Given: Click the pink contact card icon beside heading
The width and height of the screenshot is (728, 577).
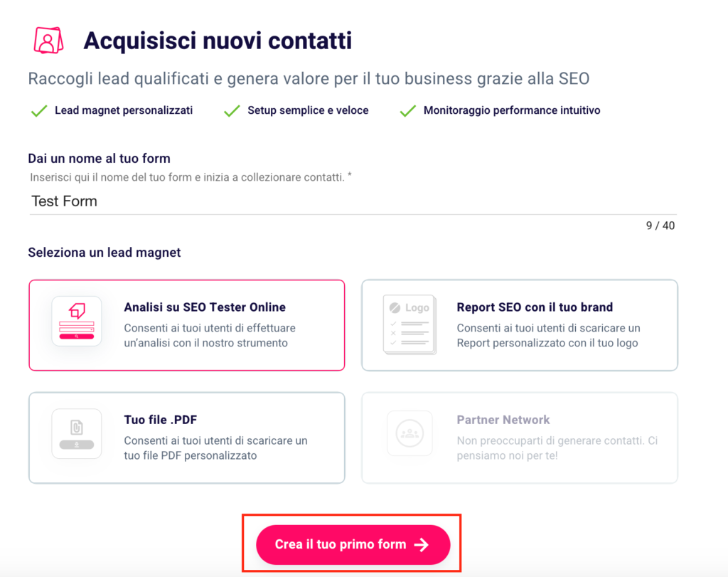Looking at the screenshot, I should tap(49, 41).
